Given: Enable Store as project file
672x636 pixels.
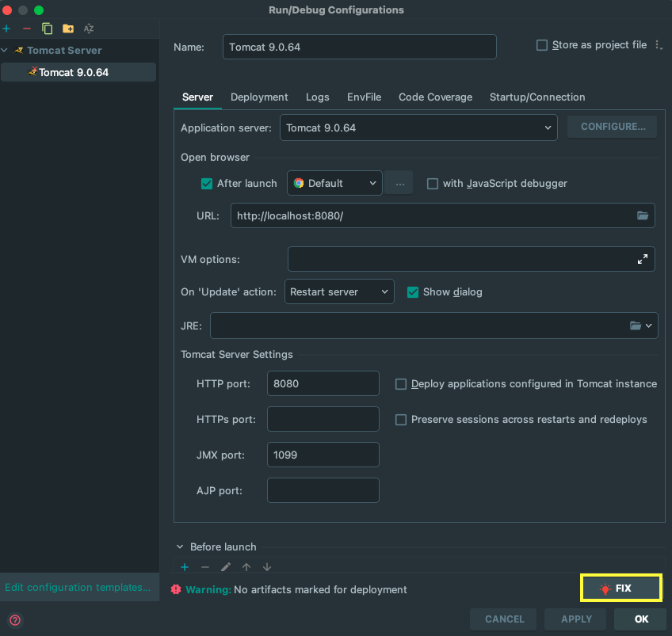Looking at the screenshot, I should click(542, 45).
